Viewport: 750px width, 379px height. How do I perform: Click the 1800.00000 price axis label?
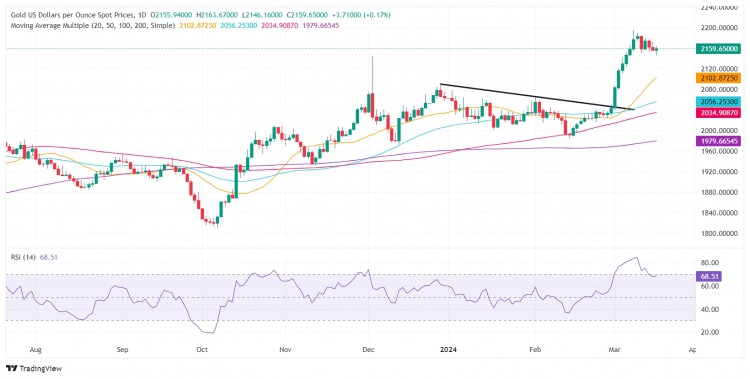tap(720, 234)
